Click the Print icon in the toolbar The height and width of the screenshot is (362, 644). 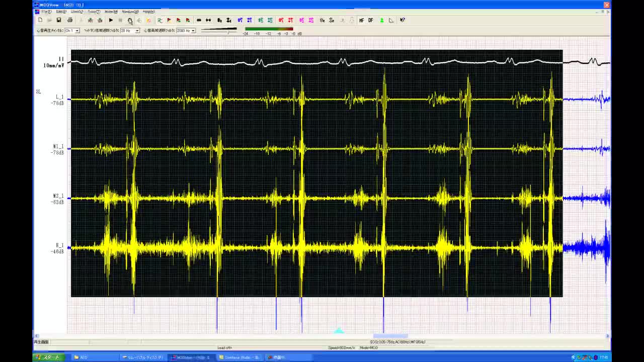[x=70, y=20]
